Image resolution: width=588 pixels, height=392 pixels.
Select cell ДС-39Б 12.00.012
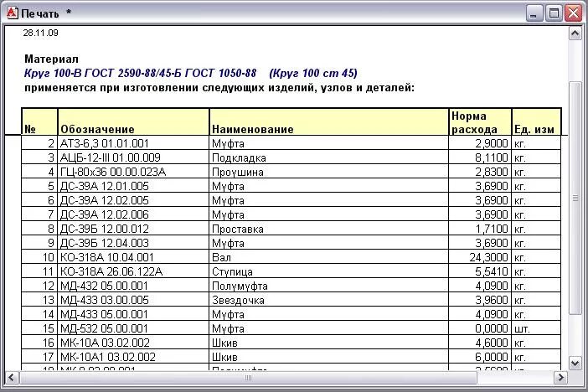point(133,229)
